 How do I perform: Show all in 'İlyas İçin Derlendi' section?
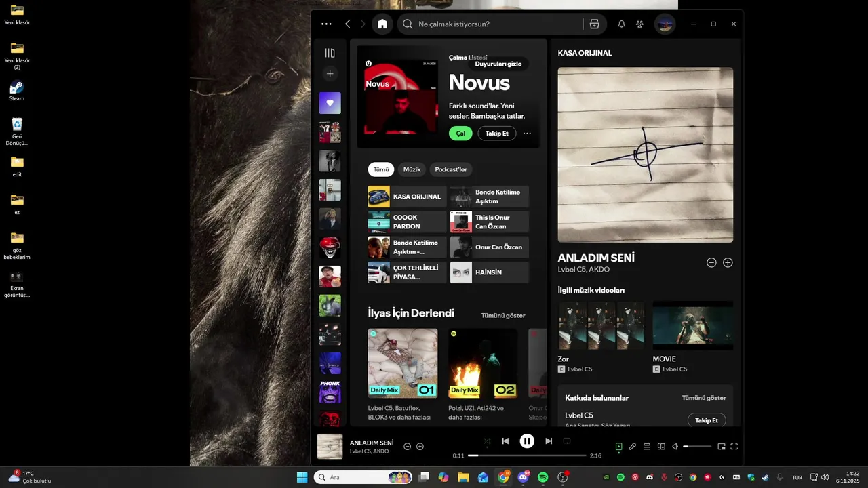point(503,316)
